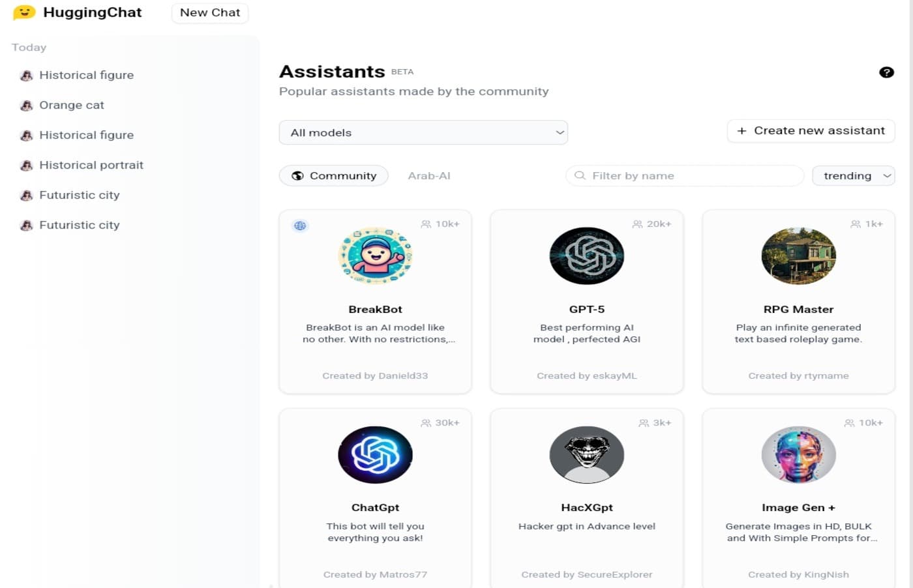913x588 pixels.
Task: Open the BreakBot assistant title
Action: tap(375, 309)
